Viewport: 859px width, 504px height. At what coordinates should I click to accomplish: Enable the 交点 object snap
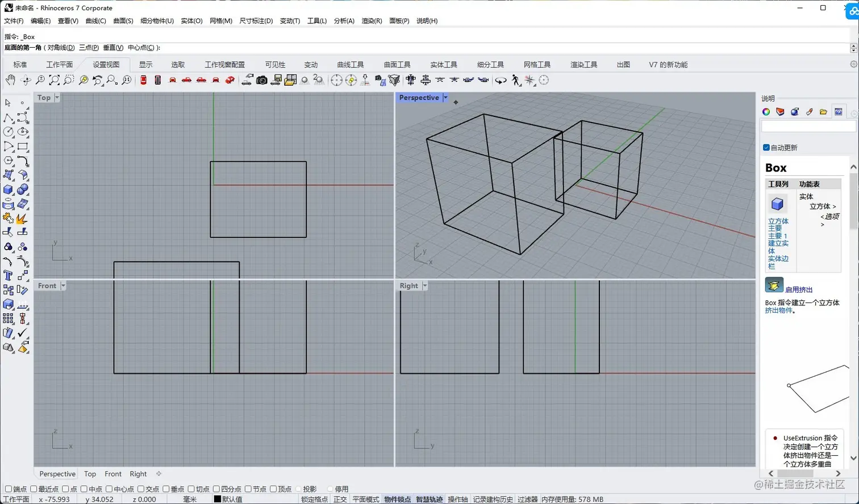point(141,489)
